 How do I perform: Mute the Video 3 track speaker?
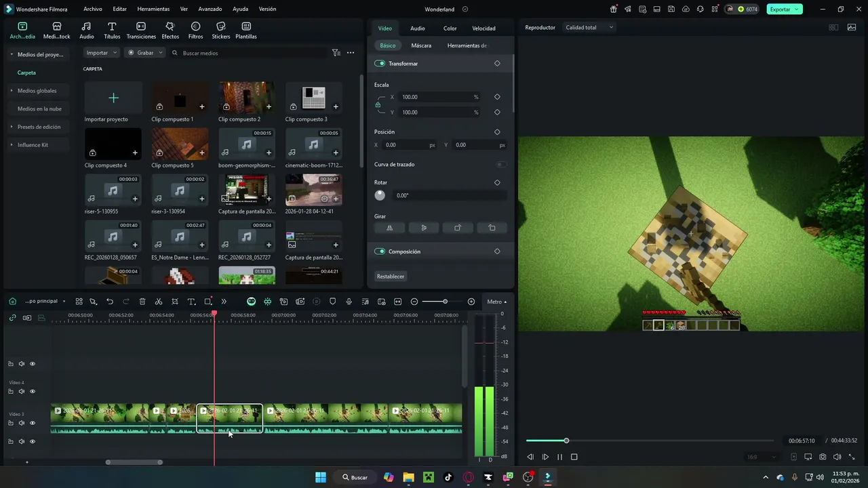click(x=21, y=423)
